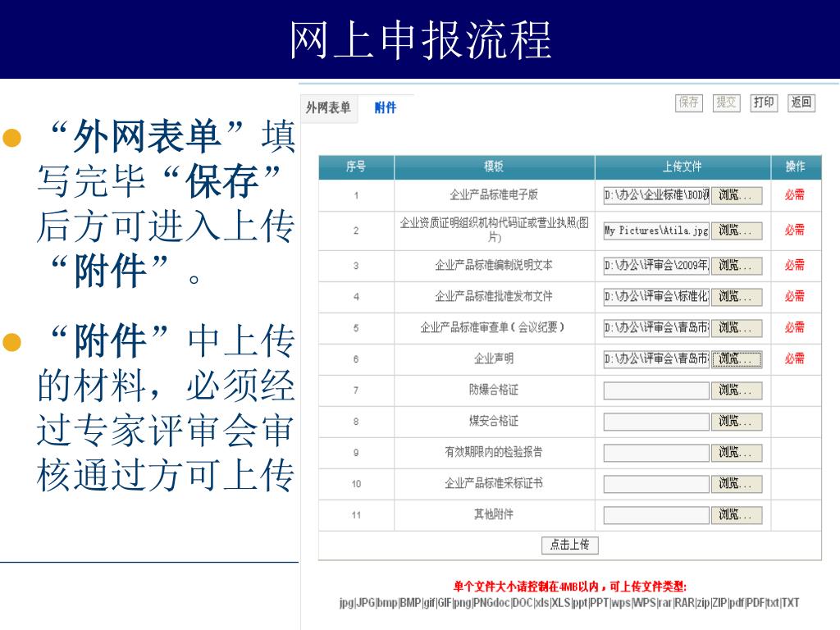Click 其他附件 template name
840x630 pixels.
[494, 514]
